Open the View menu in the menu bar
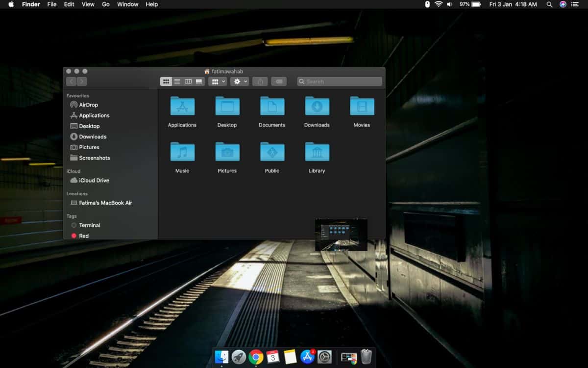This screenshot has width=588, height=368. click(88, 4)
